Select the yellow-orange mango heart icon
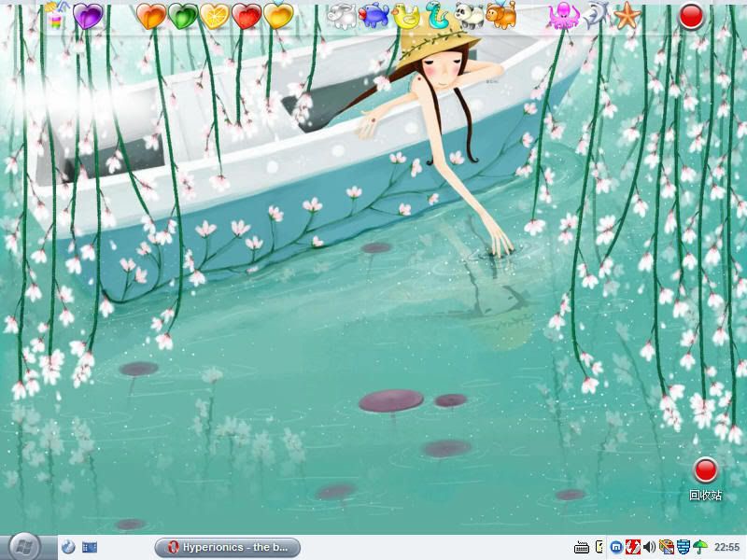 click(278, 15)
